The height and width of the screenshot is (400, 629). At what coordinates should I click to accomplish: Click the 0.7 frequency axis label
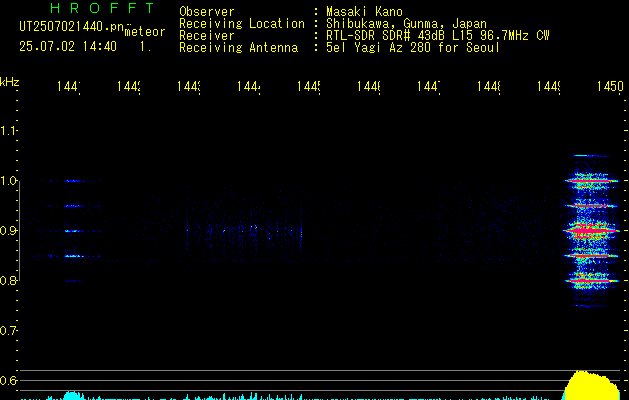click(8, 331)
